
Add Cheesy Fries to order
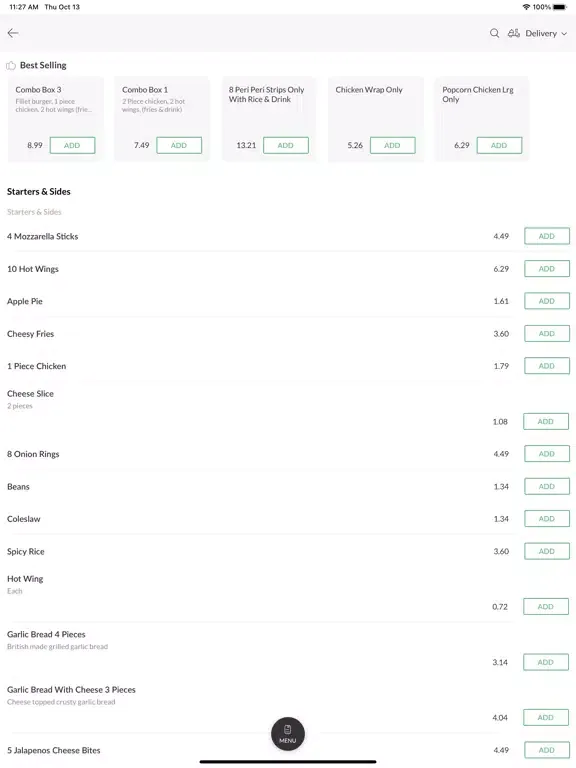(x=547, y=334)
